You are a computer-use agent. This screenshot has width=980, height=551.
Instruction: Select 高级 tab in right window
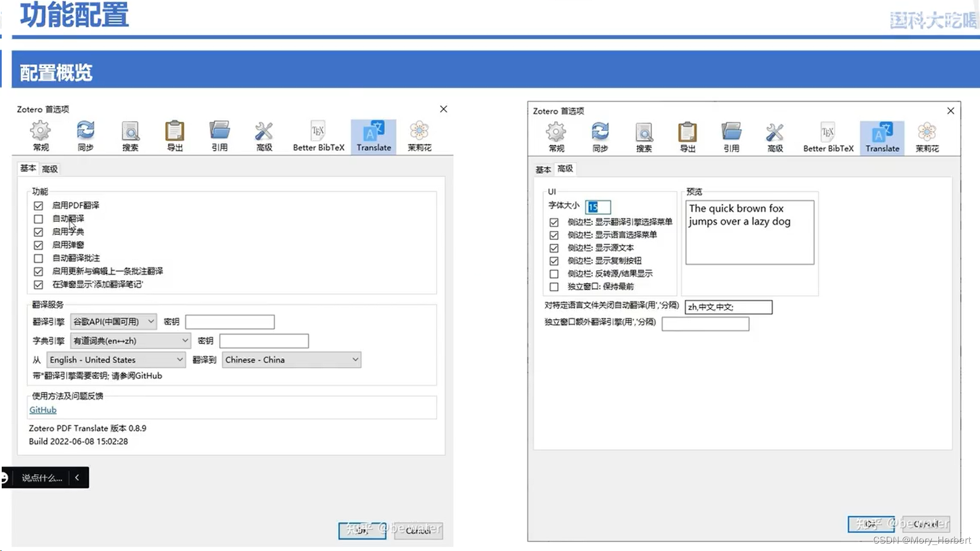coord(566,168)
